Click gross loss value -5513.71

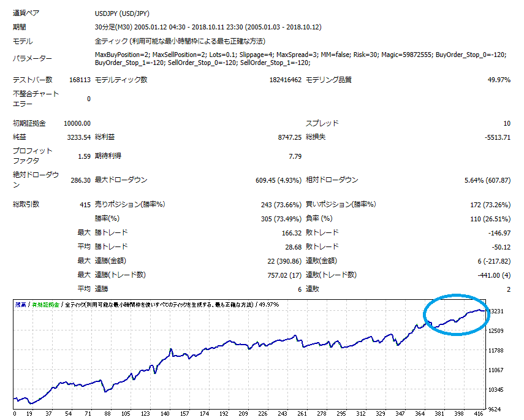pyautogui.click(x=498, y=137)
